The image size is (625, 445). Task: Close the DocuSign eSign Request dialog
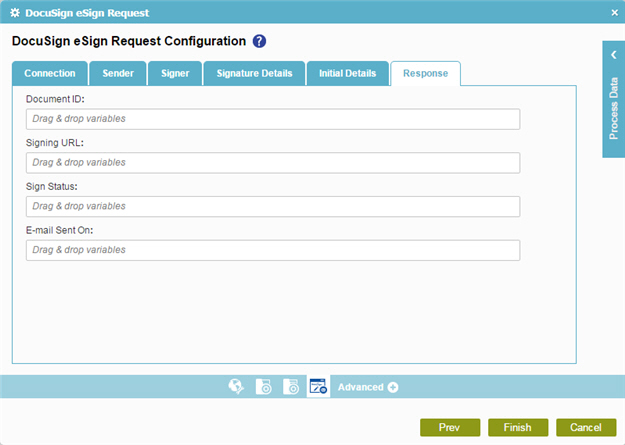pos(615,13)
